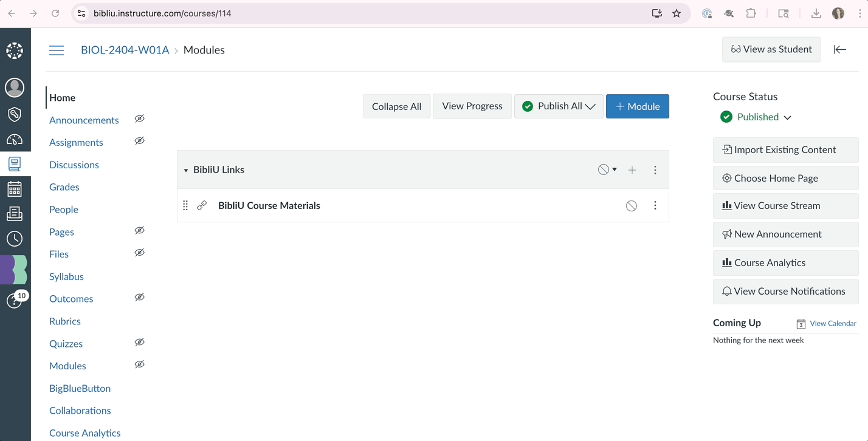This screenshot has width=868, height=441.
Task: Open BibliU Course Materials item options menu
Action: tap(655, 205)
